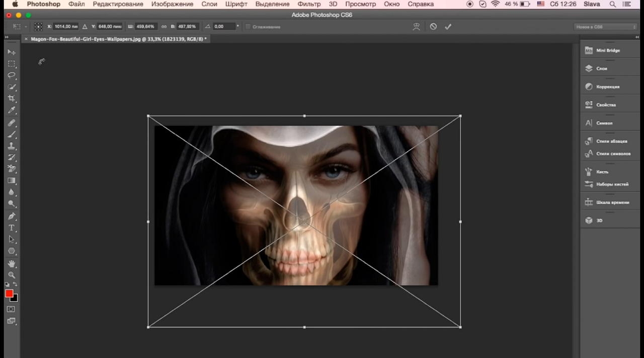Select the Path Selection tool
This screenshot has height=358, width=644.
click(x=12, y=240)
